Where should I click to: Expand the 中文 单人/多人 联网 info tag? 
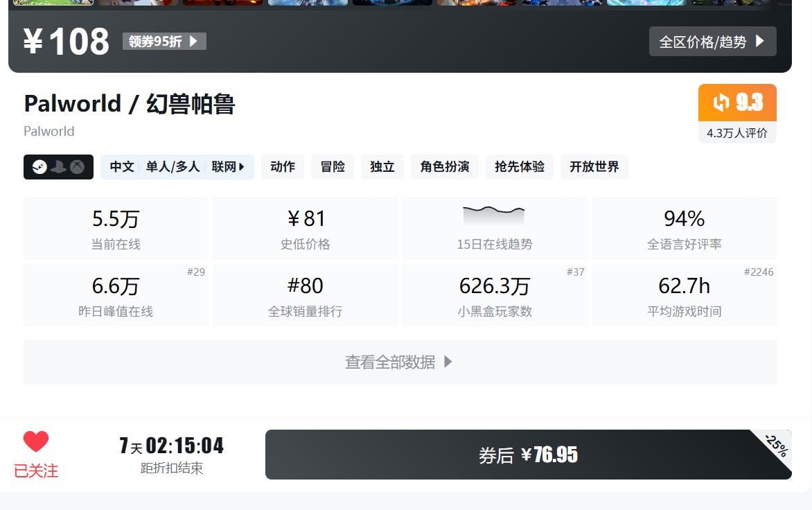tap(177, 167)
